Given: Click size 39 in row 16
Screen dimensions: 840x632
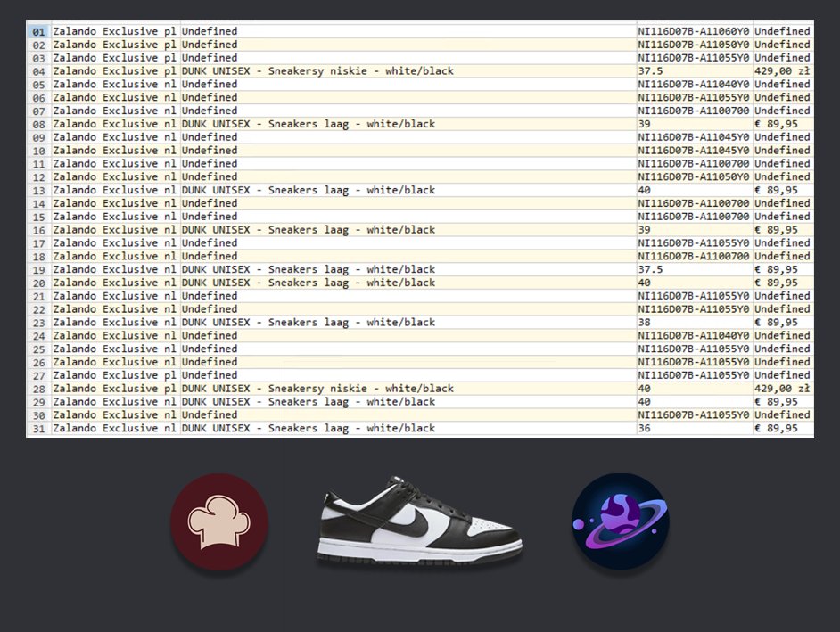Looking at the screenshot, I should pyautogui.click(x=644, y=230).
